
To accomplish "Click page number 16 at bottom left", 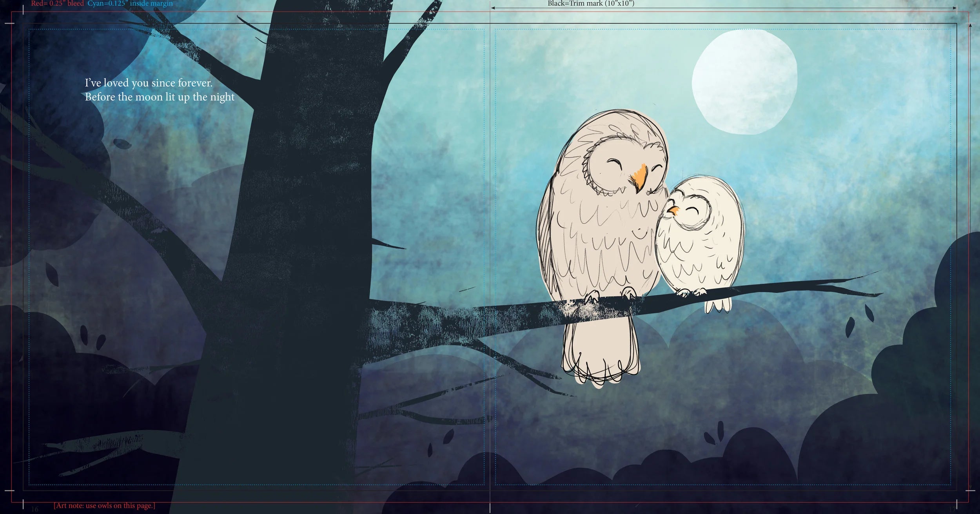I will click(x=35, y=509).
